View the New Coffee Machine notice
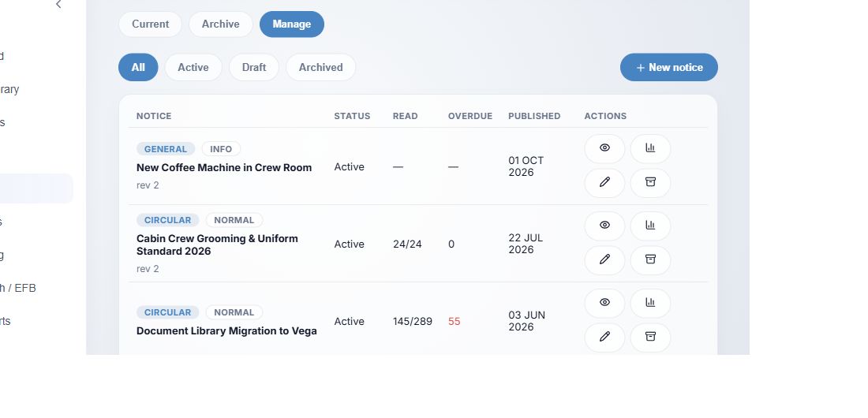Viewport: 868px width, 418px height. tap(604, 148)
